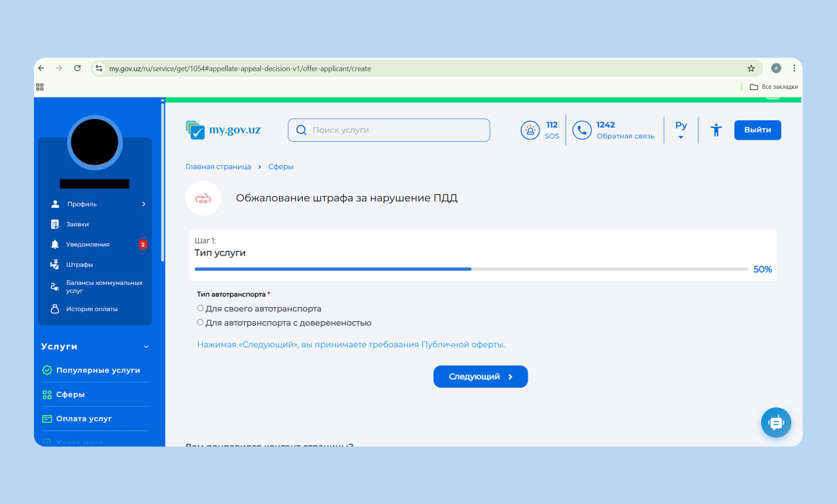Open the chatbot assistant icon

(776, 423)
